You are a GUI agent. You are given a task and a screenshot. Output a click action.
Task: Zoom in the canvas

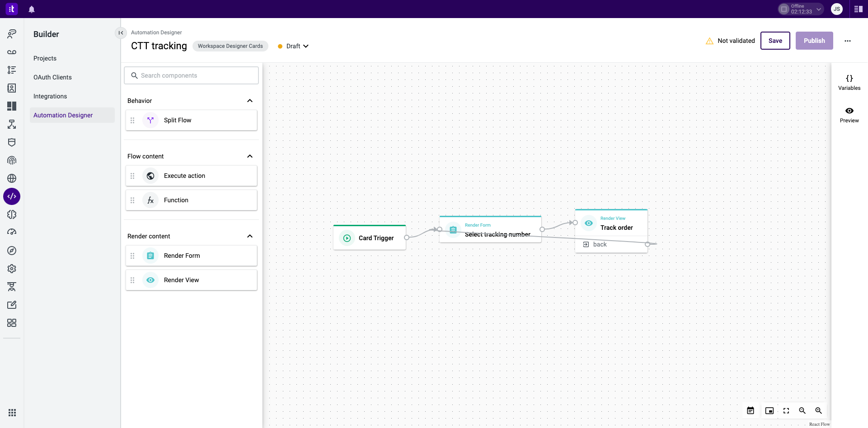pos(819,410)
